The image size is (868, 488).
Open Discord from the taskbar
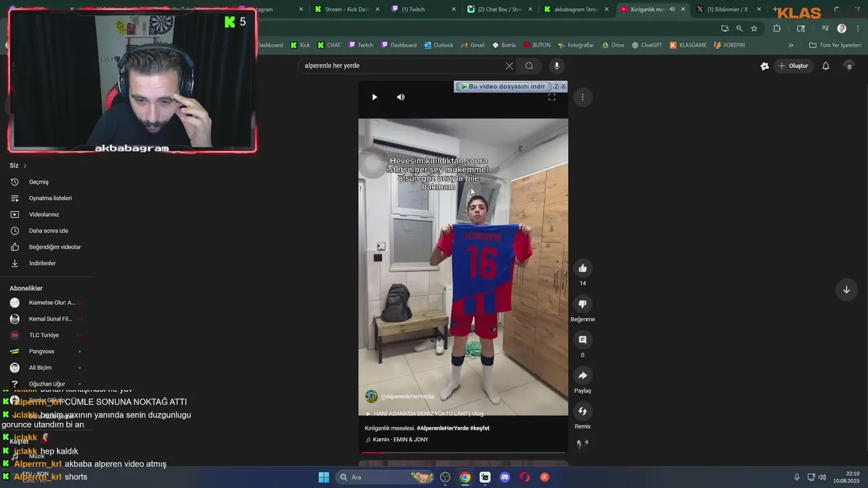click(x=505, y=477)
